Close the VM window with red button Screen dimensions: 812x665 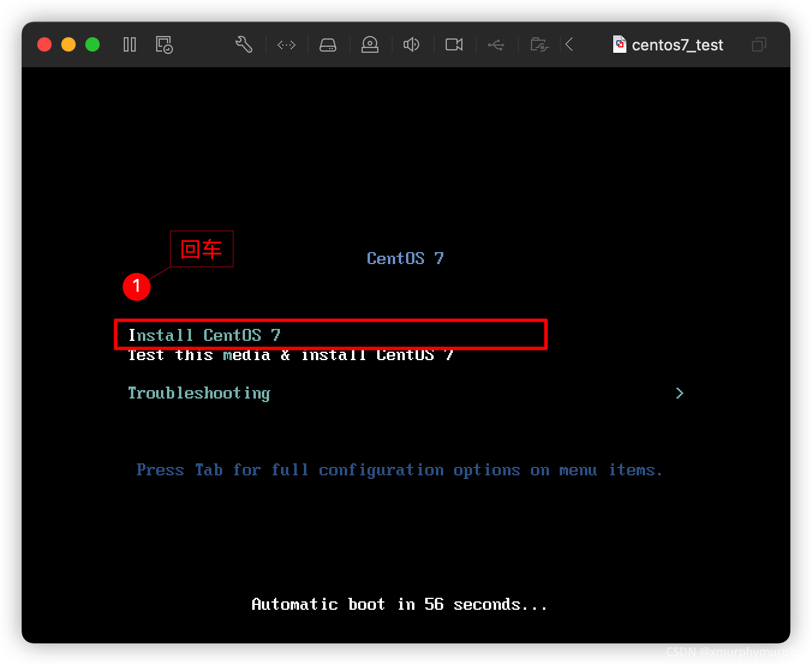[x=44, y=44]
